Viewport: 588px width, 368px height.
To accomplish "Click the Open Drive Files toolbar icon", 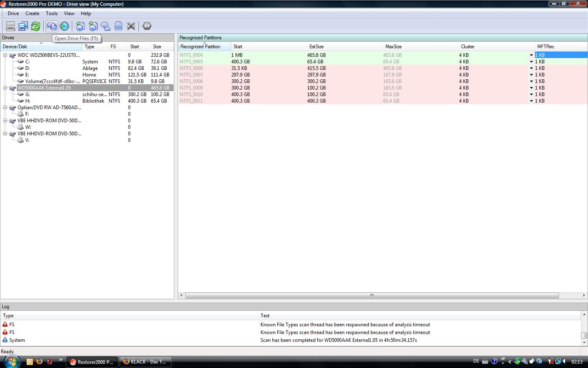I will click(52, 26).
